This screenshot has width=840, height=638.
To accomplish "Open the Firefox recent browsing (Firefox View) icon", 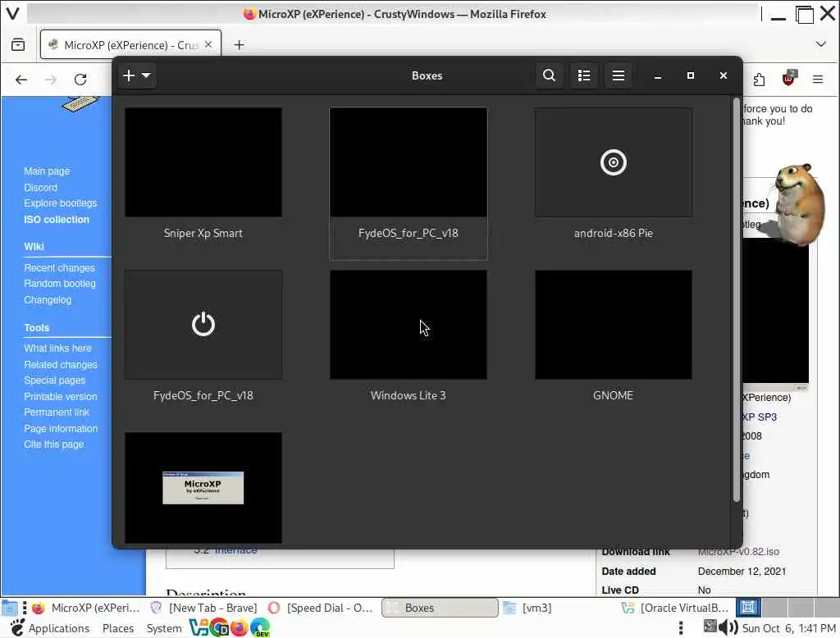I will pos(18,45).
